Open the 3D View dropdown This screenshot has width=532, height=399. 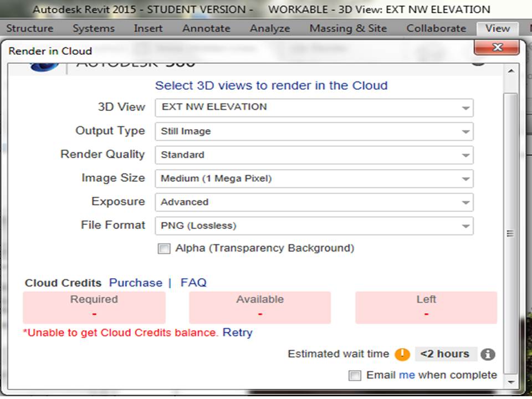tap(314, 108)
